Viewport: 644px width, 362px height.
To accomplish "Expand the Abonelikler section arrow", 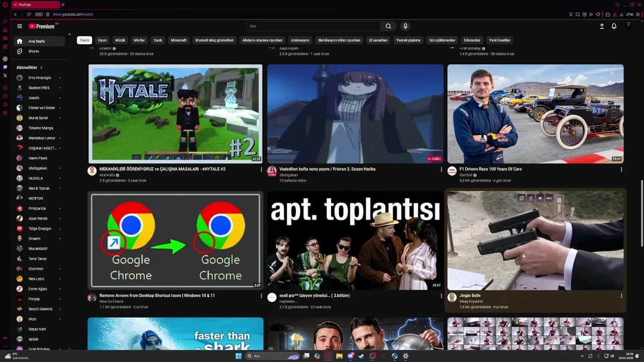I will click(41, 67).
